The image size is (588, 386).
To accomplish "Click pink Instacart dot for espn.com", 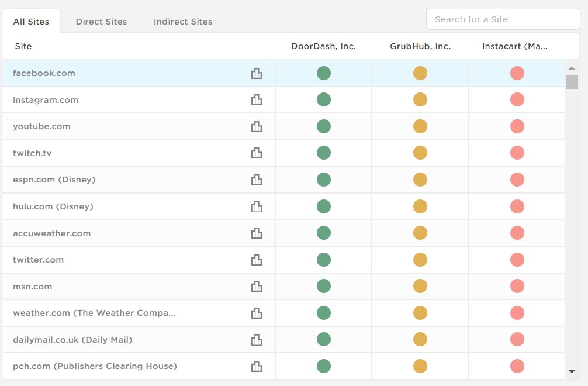I will [517, 180].
